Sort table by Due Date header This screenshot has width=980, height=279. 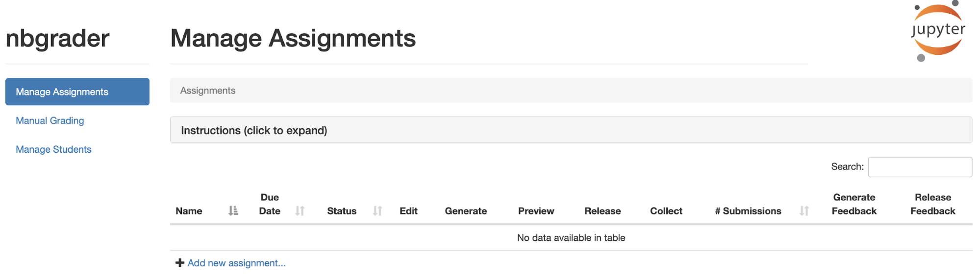pos(270,204)
